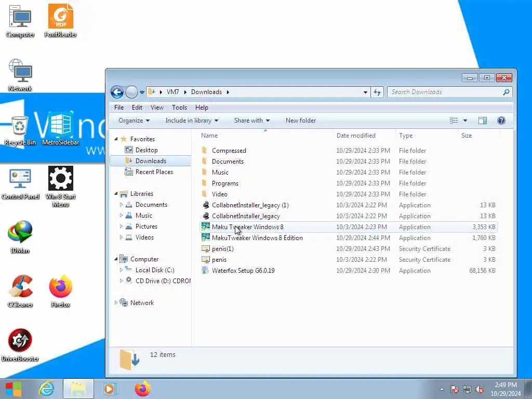Click the Search Downloads field
This screenshot has width=532, height=399.
tap(449, 92)
